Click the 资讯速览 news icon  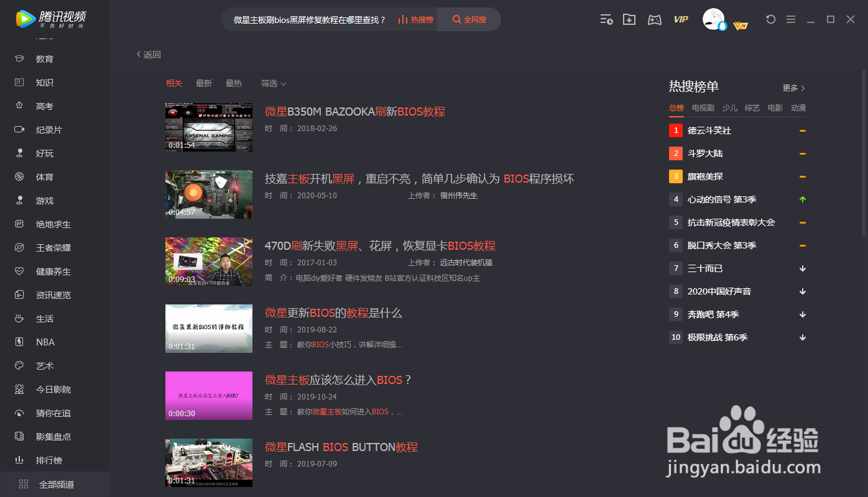click(x=19, y=295)
